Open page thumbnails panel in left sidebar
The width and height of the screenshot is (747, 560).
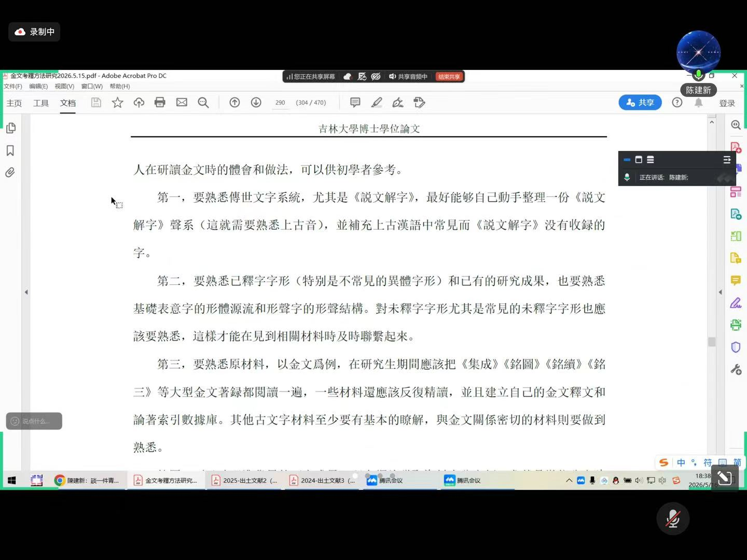pos(10,128)
